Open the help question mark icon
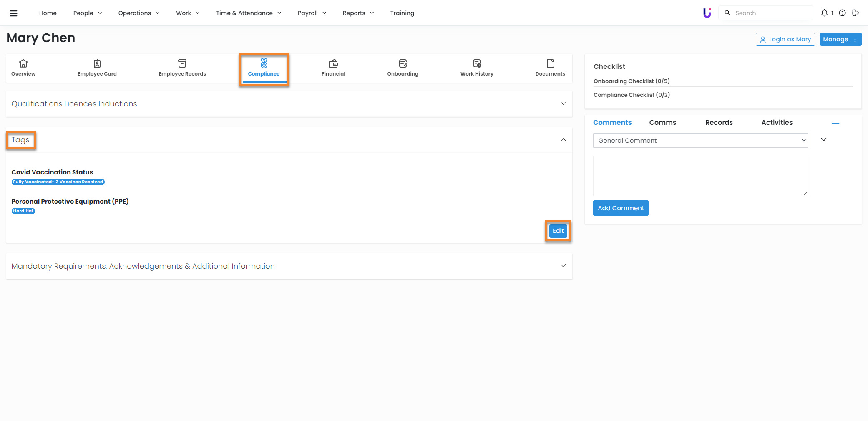The height and width of the screenshot is (421, 868). [x=842, y=13]
